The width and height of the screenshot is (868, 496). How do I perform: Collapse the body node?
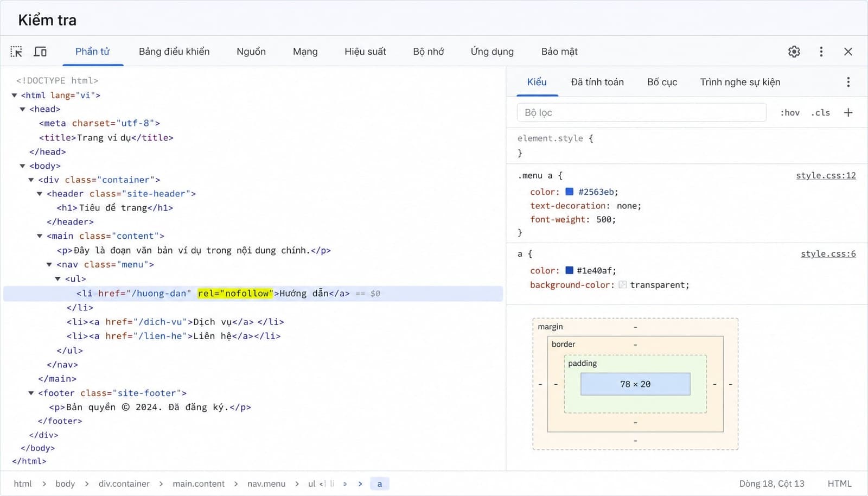[x=23, y=166]
